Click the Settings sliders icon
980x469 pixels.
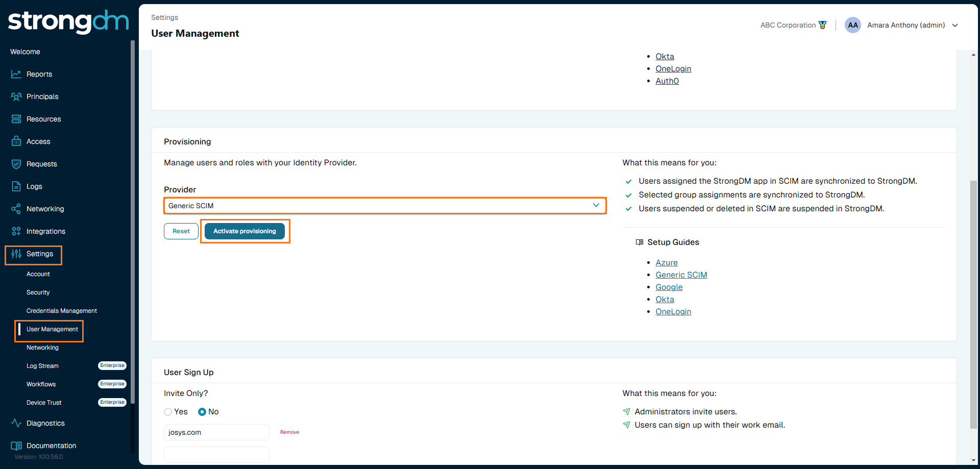pos(16,254)
